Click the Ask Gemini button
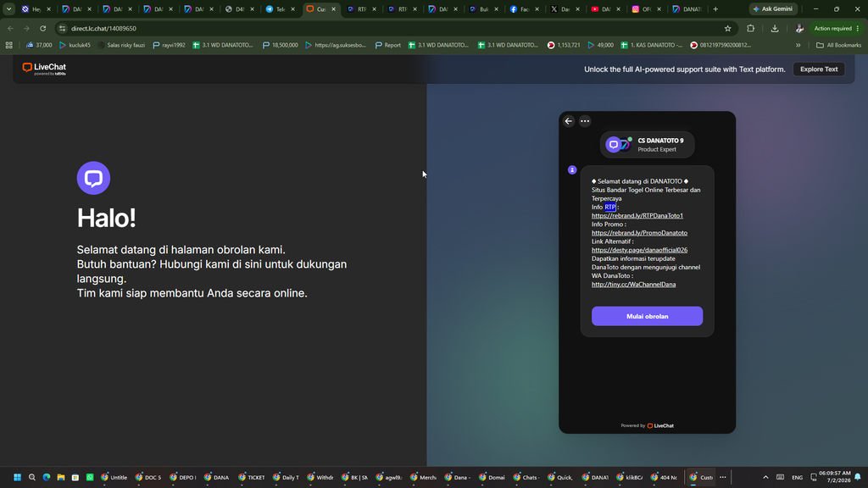868x488 pixels. pyautogui.click(x=773, y=8)
